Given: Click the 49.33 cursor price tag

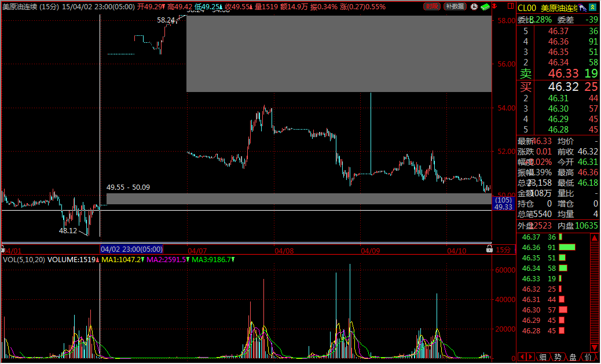Looking at the screenshot, I should pyautogui.click(x=503, y=207).
